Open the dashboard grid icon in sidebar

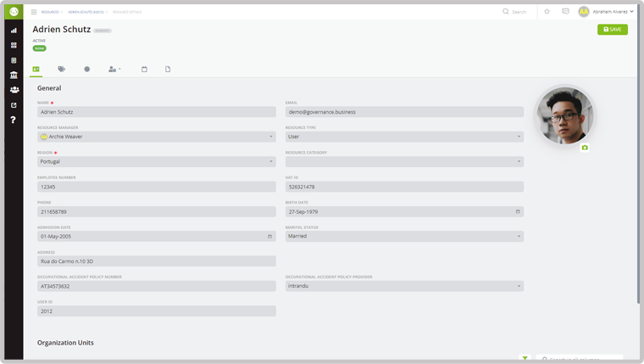pyautogui.click(x=14, y=46)
